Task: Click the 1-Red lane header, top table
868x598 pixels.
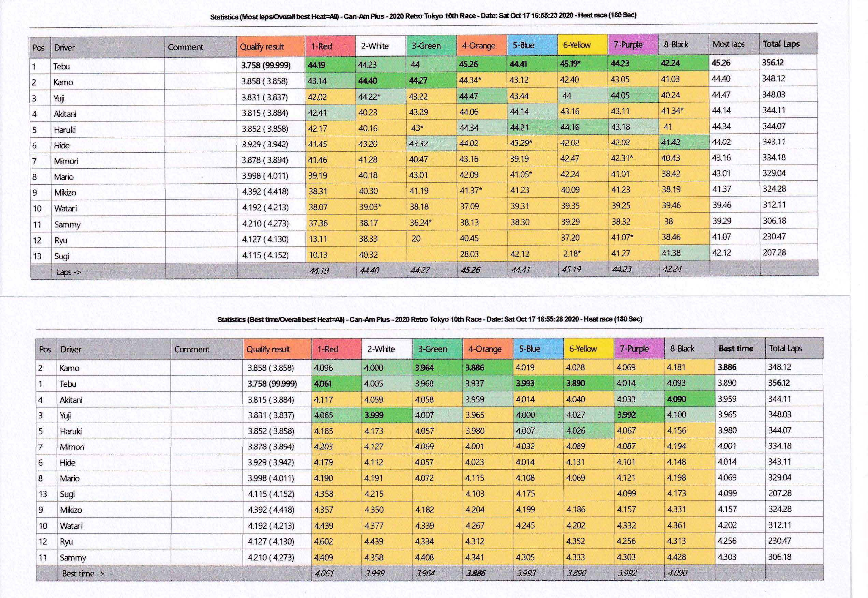Action: pyautogui.click(x=322, y=46)
